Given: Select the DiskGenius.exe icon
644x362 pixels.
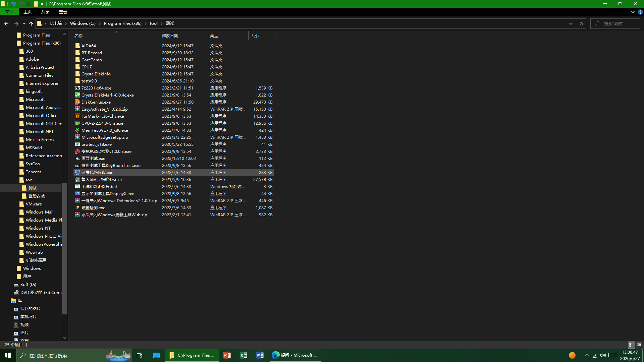Looking at the screenshot, I should click(77, 102).
